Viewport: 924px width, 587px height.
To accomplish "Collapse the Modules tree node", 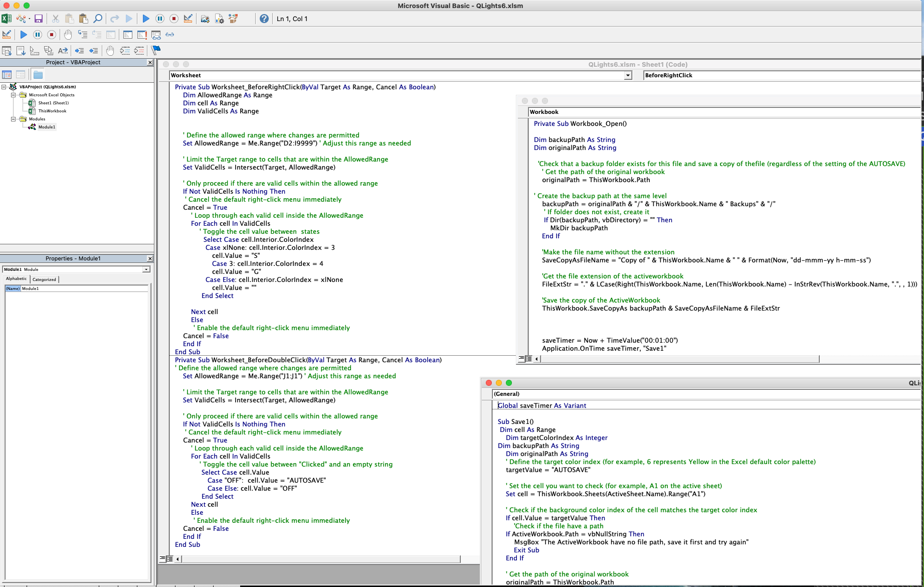I will pos(14,119).
